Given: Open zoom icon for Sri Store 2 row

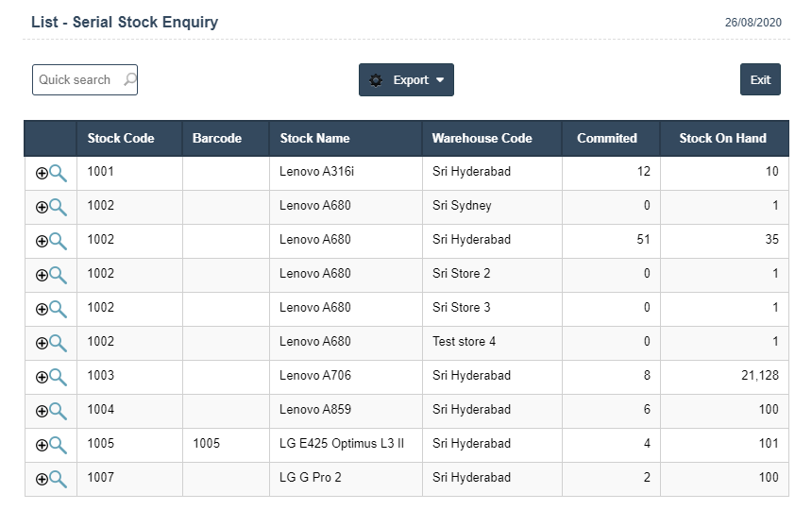Looking at the screenshot, I should pyautogui.click(x=51, y=275).
